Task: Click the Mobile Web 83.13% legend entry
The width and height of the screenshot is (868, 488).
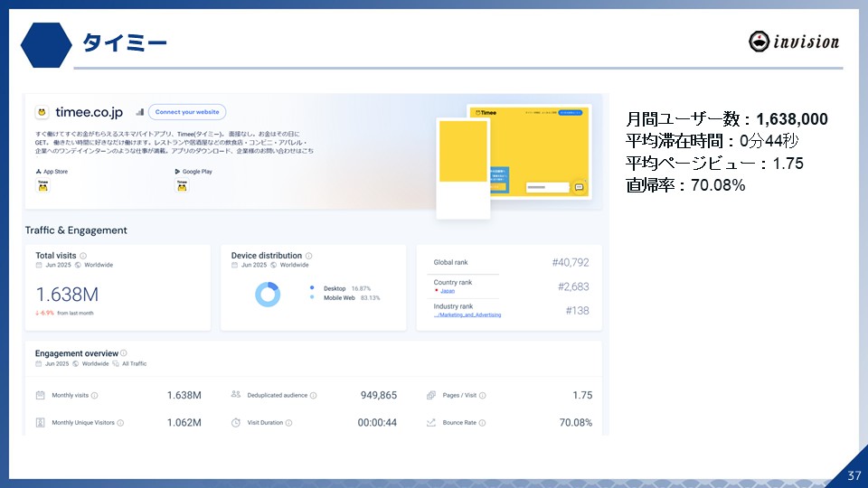Action: click(344, 297)
